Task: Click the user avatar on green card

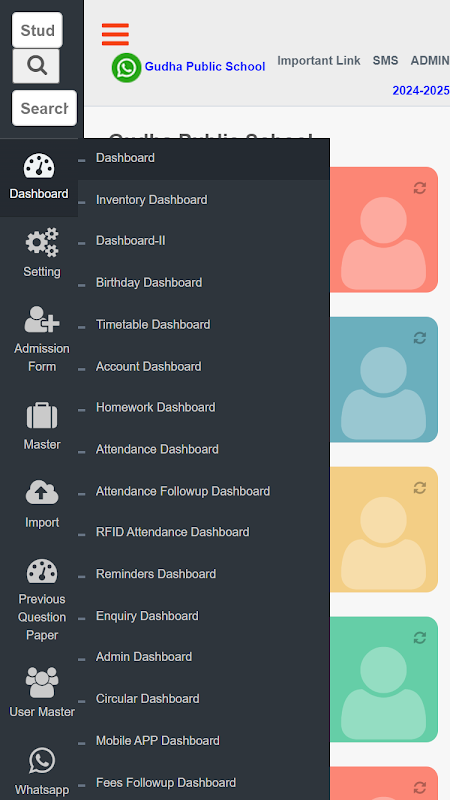Action: point(383,693)
